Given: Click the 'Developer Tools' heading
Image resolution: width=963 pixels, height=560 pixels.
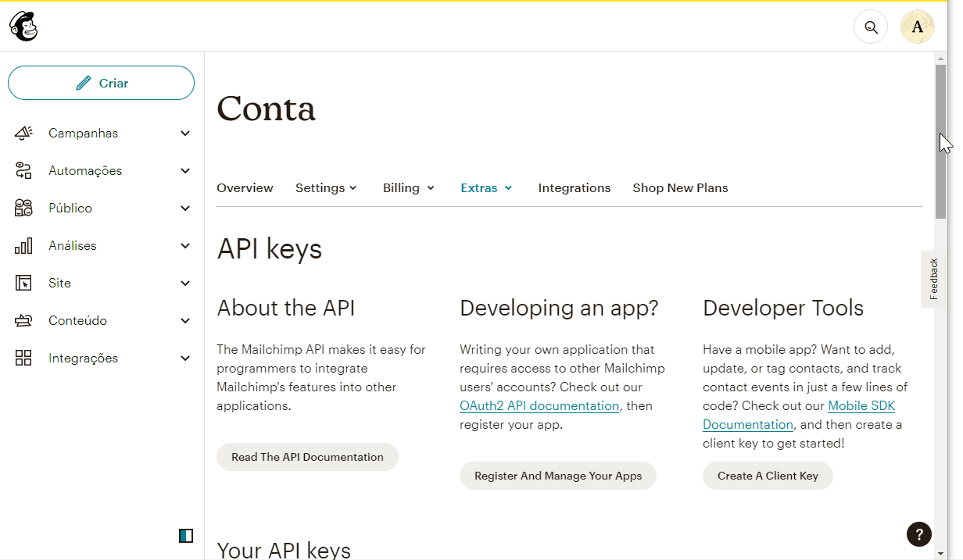Looking at the screenshot, I should [783, 309].
